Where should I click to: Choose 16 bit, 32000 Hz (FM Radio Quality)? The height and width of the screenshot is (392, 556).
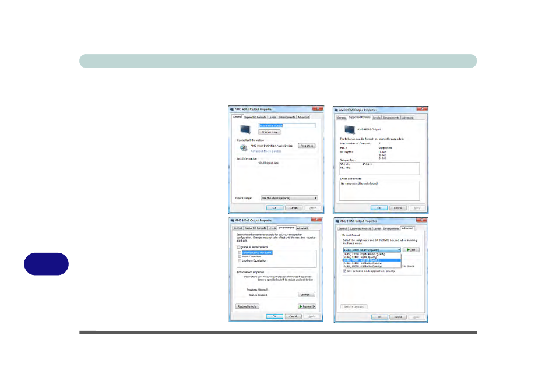pyautogui.click(x=372, y=254)
